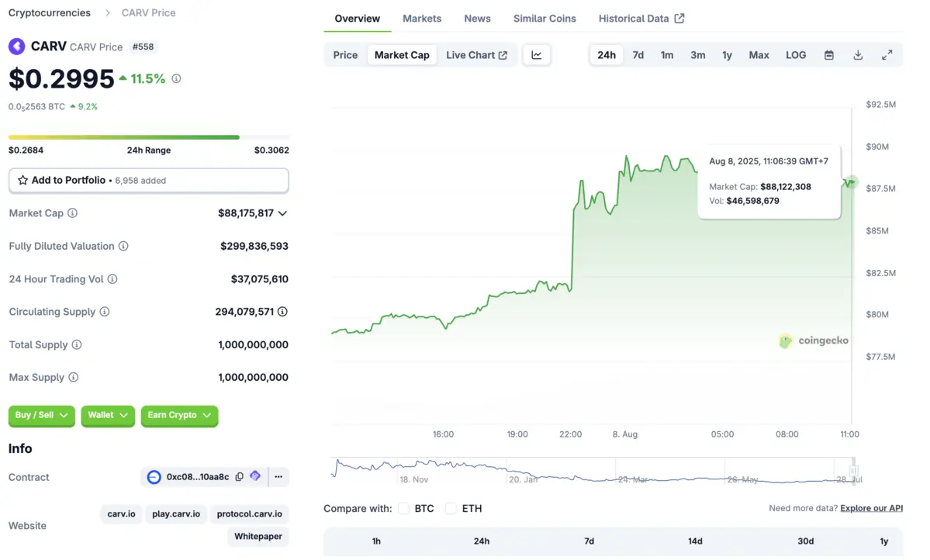The width and height of the screenshot is (930, 560).
Task: Toggle the LOG scale option
Action: coord(796,55)
